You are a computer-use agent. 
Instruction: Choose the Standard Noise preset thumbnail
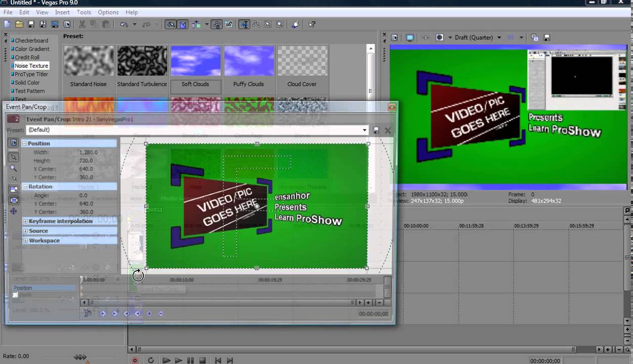tap(88, 61)
